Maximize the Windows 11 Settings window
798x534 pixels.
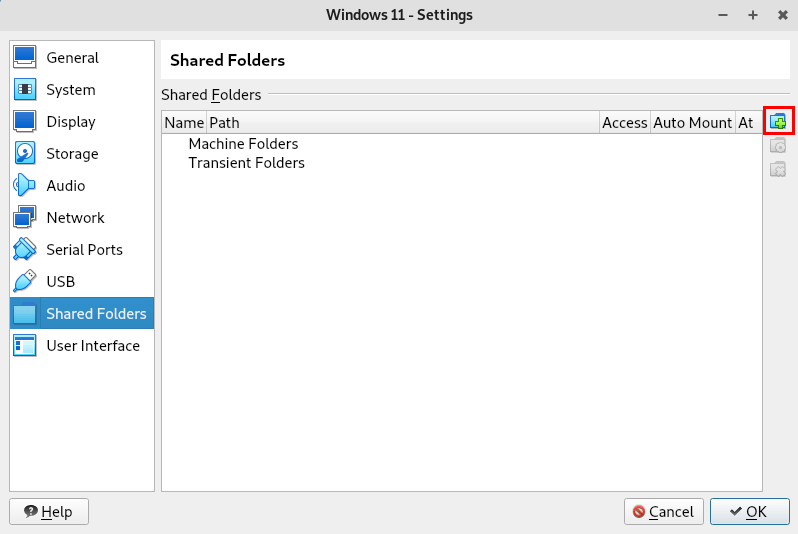[x=753, y=15]
